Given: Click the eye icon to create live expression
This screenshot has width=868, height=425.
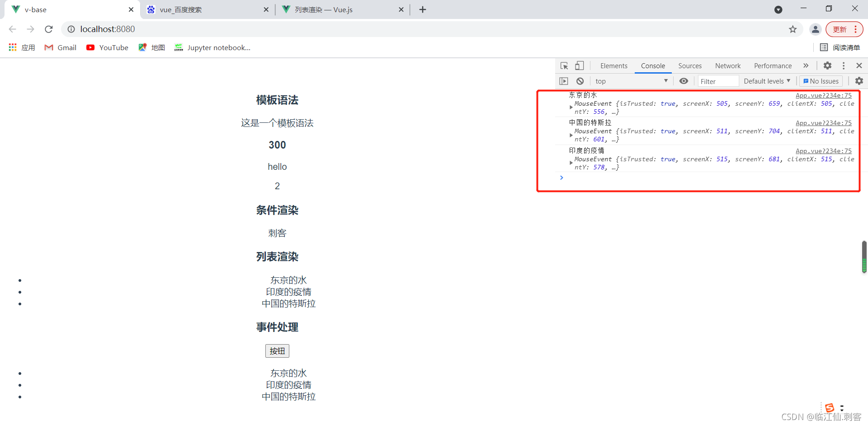Looking at the screenshot, I should coord(684,81).
